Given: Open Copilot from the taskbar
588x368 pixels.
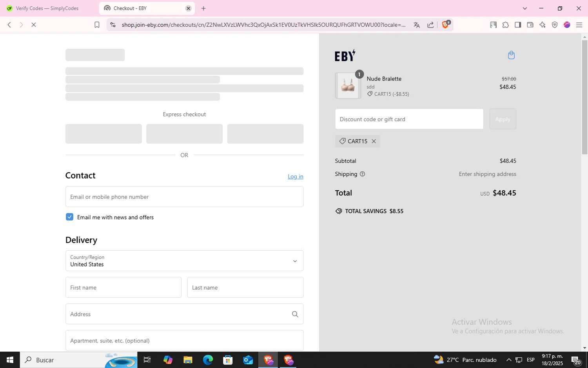Looking at the screenshot, I should tap(168, 360).
